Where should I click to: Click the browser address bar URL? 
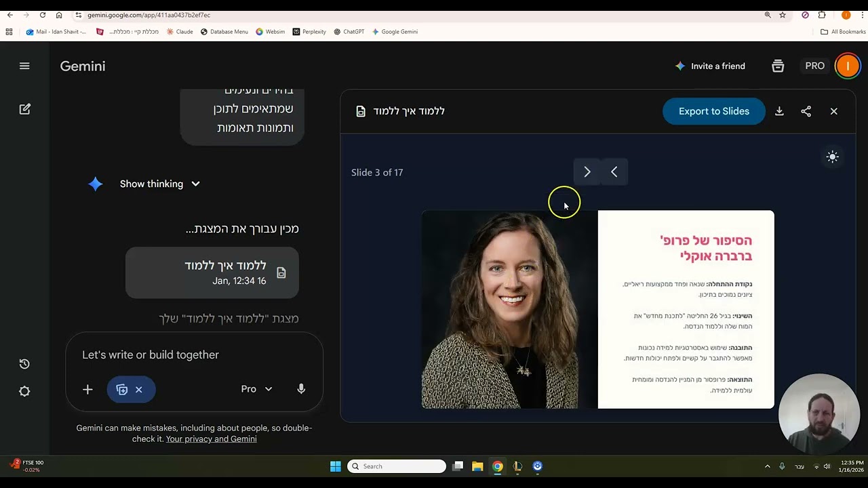tap(149, 15)
